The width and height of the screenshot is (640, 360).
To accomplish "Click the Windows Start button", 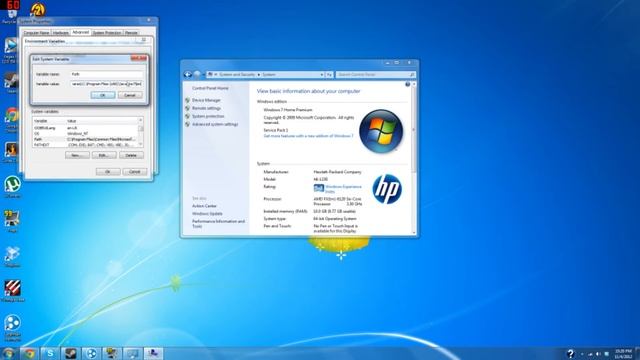I will 8,353.
